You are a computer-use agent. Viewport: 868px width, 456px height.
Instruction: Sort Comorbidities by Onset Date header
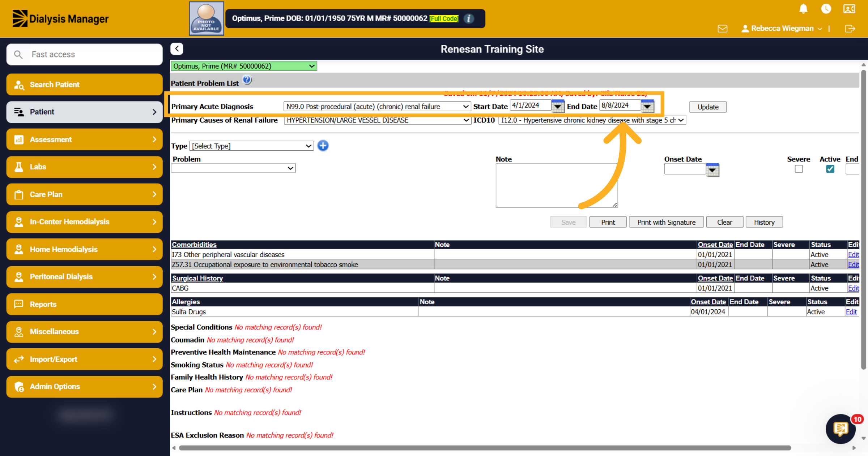pyautogui.click(x=715, y=245)
